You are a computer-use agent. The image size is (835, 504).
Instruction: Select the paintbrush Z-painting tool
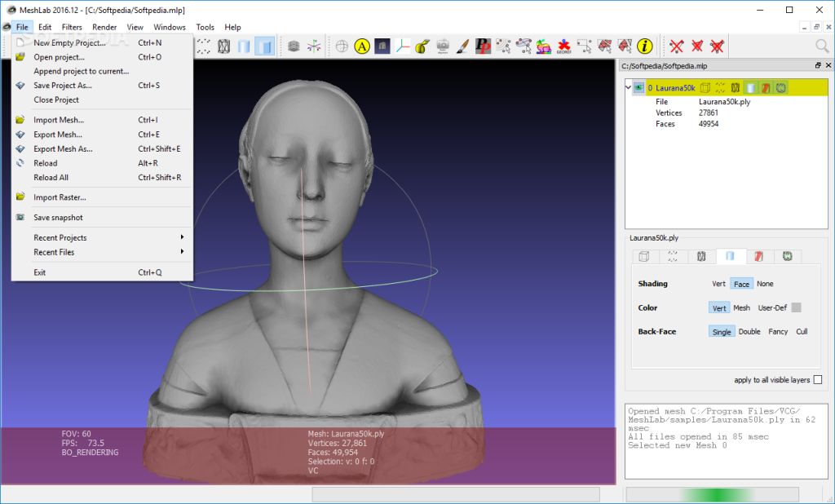coord(462,46)
